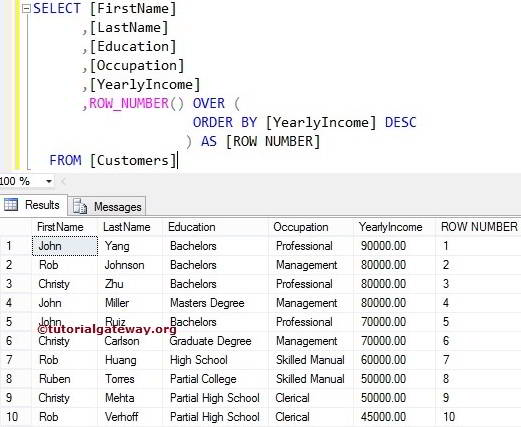Viewport: 521px width, 427px height.
Task: Click the Graduate Degree education cell
Action: point(215,341)
